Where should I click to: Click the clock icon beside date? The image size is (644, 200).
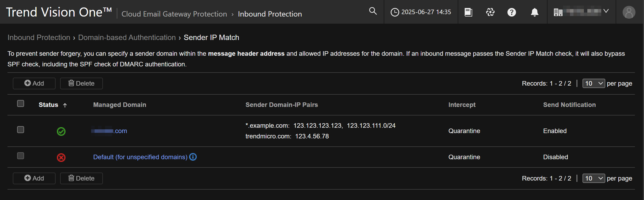click(x=395, y=12)
